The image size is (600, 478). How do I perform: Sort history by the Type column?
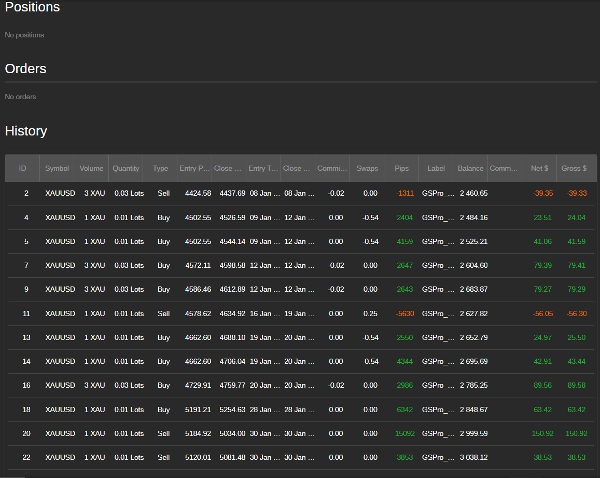160,168
